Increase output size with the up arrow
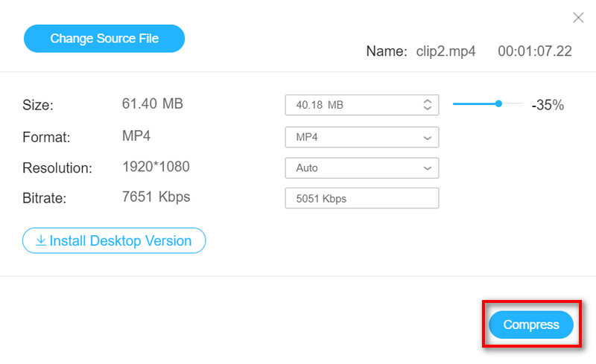This screenshot has height=364, width=596. [428, 101]
